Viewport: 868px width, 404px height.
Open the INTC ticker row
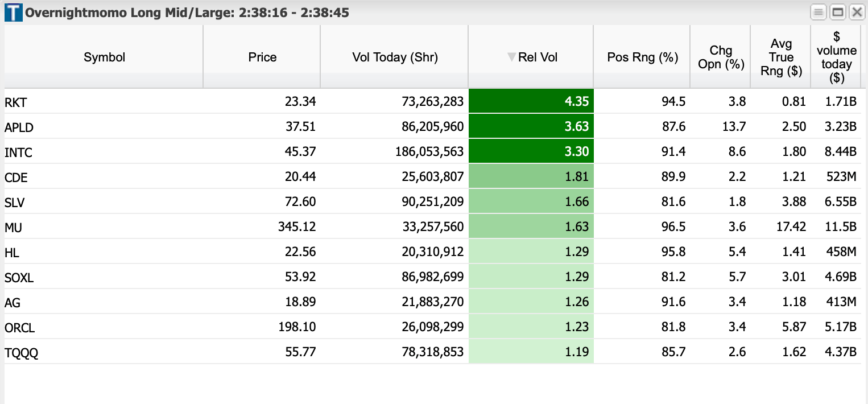click(18, 153)
